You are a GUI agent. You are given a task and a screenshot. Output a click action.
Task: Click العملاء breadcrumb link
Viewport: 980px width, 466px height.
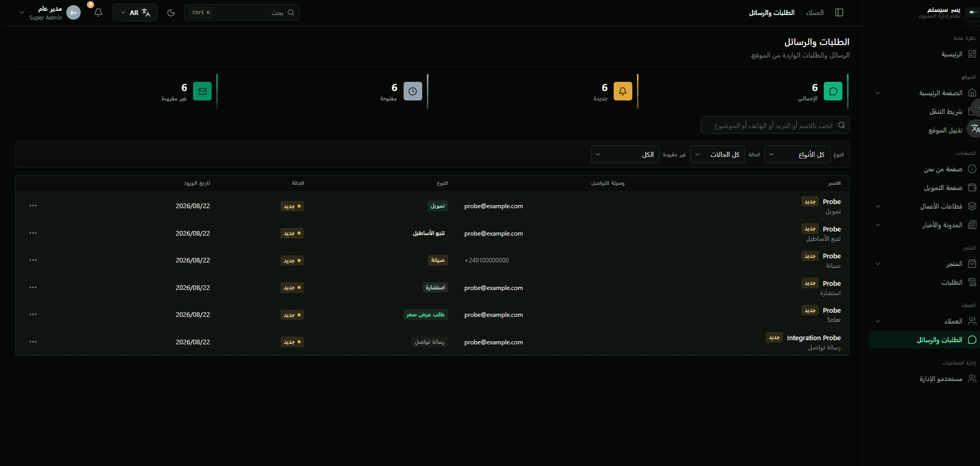(814, 12)
